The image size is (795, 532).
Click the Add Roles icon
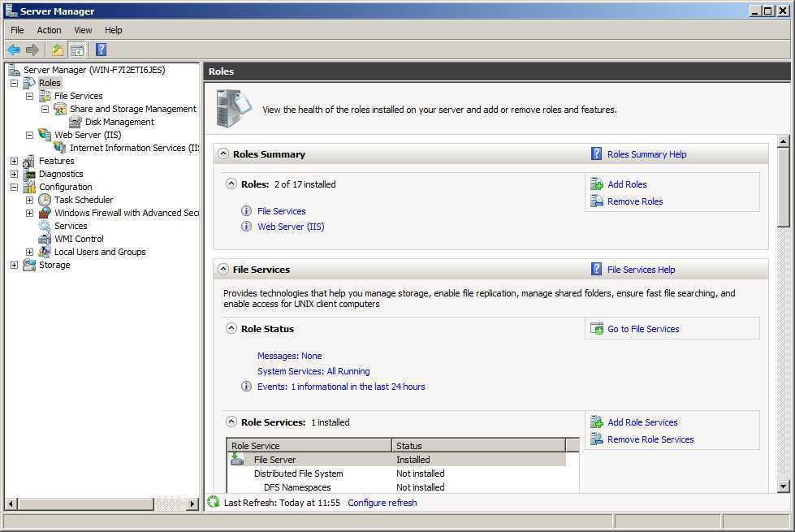[x=597, y=184]
